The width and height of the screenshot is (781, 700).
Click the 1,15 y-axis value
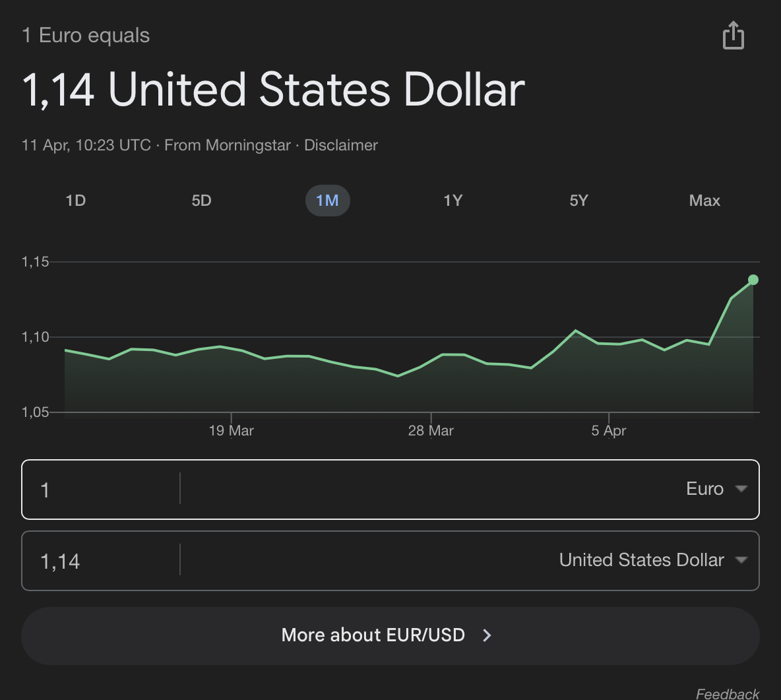coord(36,261)
